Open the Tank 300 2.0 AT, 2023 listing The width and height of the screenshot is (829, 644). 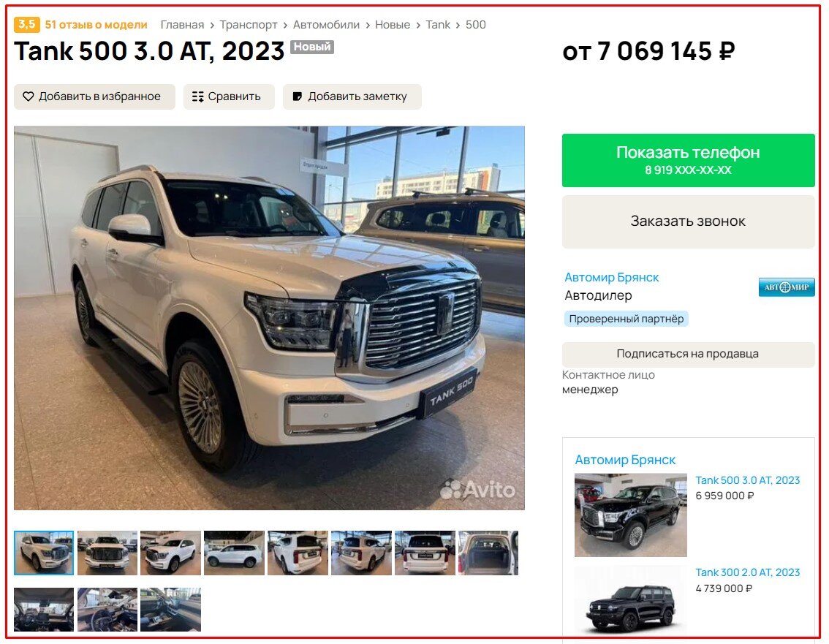tap(748, 572)
